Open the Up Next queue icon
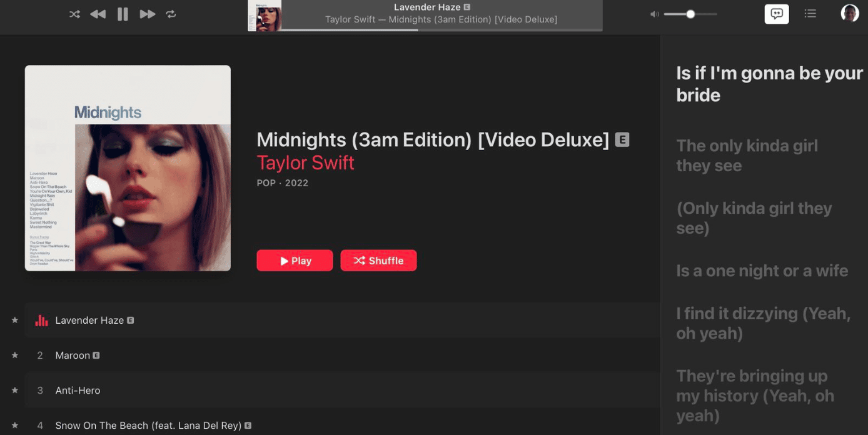This screenshot has width=868, height=435. 810,13
